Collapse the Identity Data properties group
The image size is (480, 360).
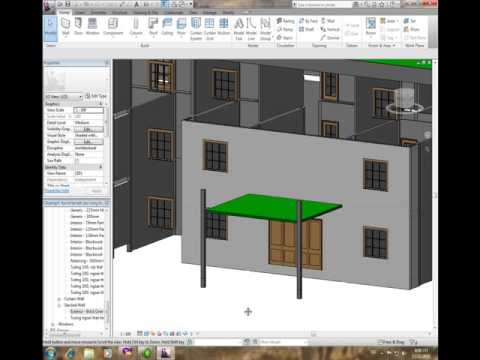point(101,167)
